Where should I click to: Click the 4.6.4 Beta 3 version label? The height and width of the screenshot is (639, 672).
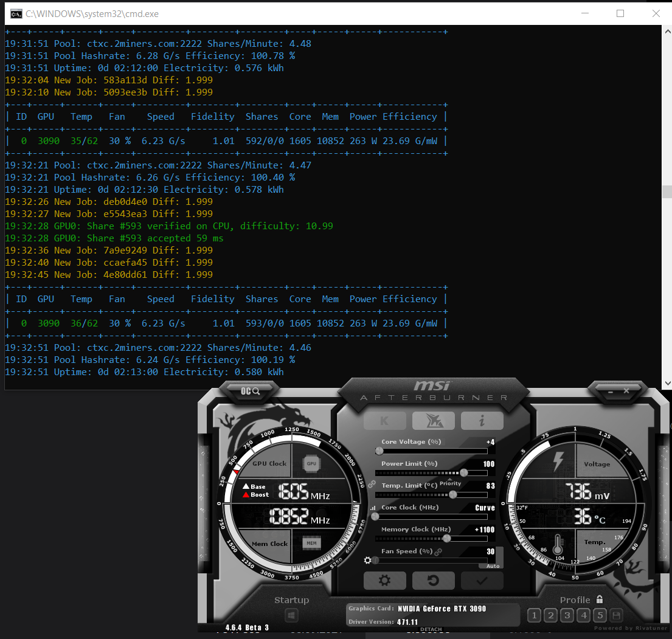pos(248,627)
